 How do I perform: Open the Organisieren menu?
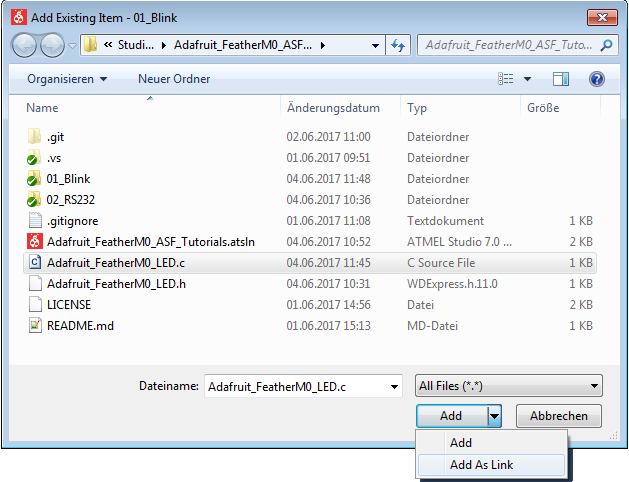(x=67, y=79)
